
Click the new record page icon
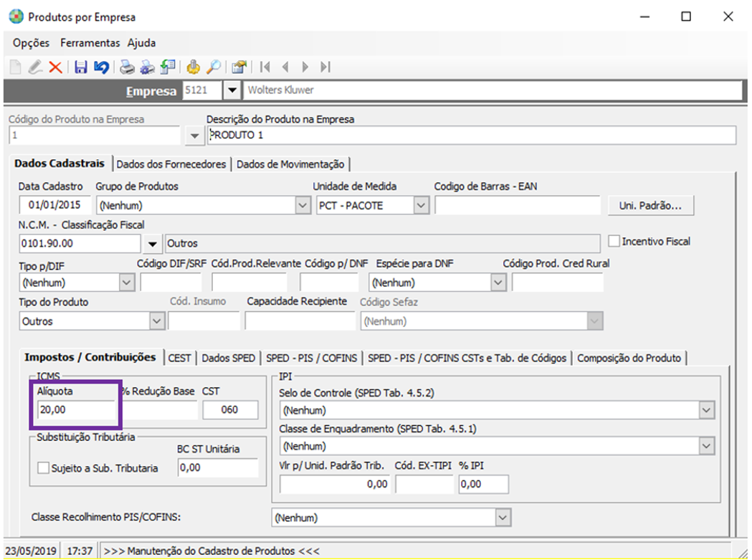(15, 67)
